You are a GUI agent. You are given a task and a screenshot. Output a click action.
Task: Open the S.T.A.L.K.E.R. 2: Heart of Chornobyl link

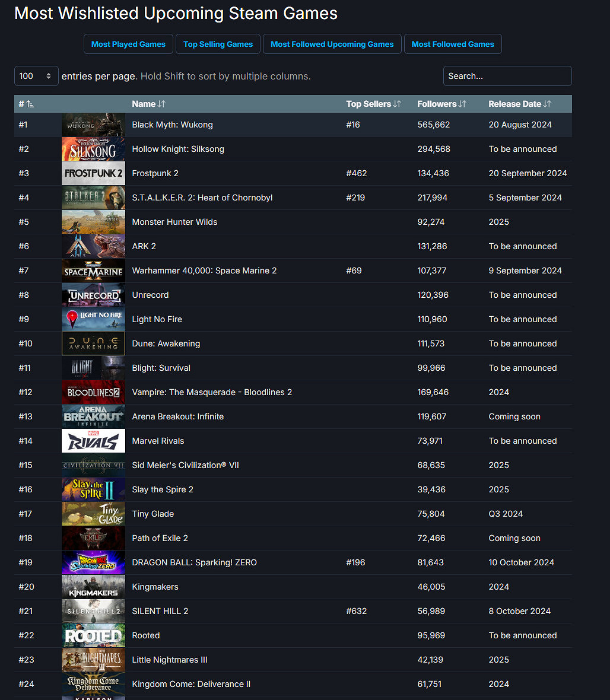[202, 198]
